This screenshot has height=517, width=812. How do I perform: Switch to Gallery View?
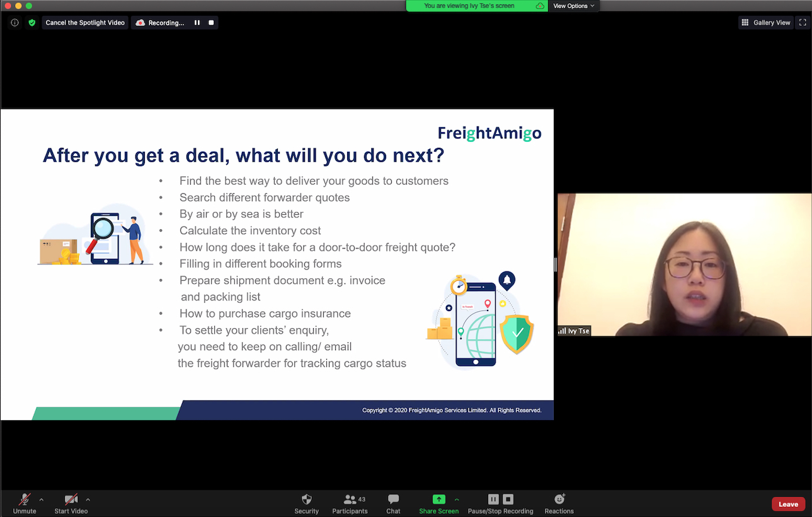click(766, 23)
